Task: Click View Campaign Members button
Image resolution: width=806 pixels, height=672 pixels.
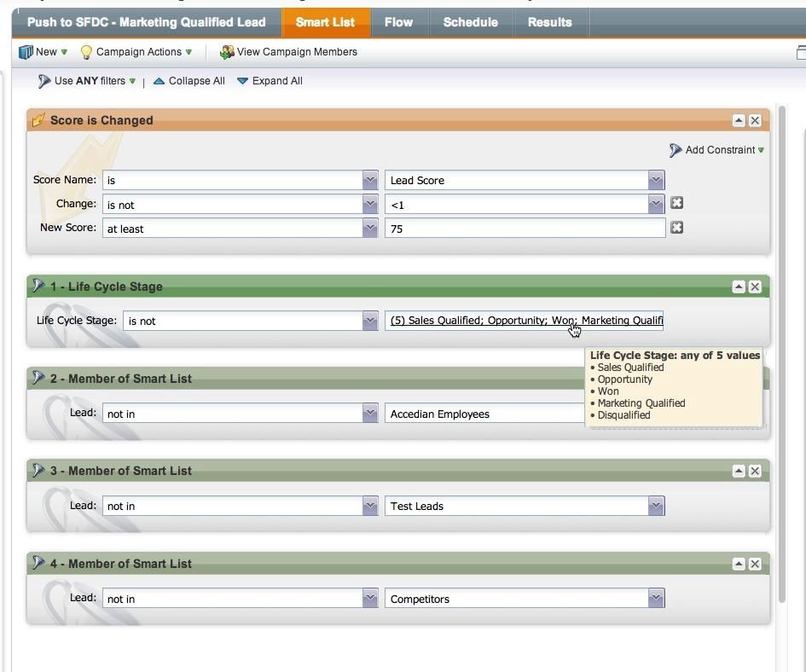Action: 288,52
